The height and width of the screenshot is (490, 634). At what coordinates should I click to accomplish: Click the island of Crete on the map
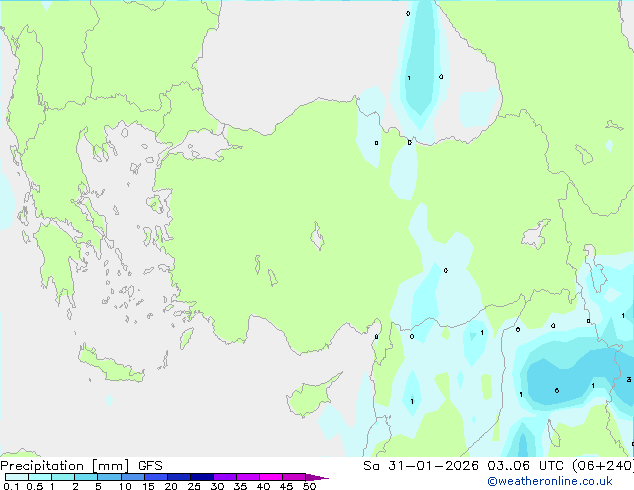[110, 365]
